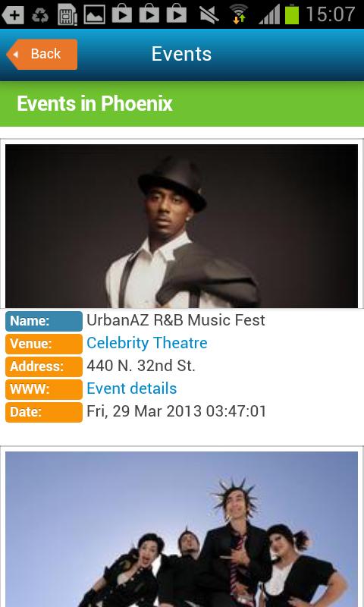Tap the UrbanAZ R&B Music Fest name
Image resolution: width=364 pixels, height=607 pixels.
click(176, 320)
